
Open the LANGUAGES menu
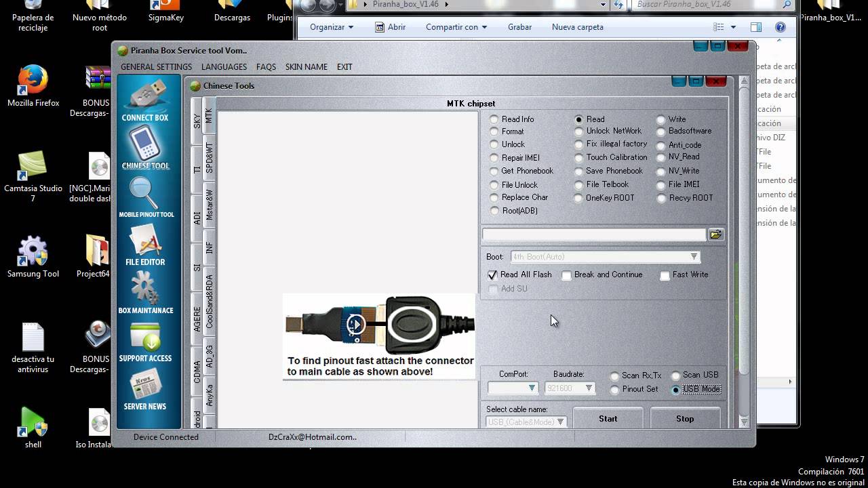coord(224,67)
